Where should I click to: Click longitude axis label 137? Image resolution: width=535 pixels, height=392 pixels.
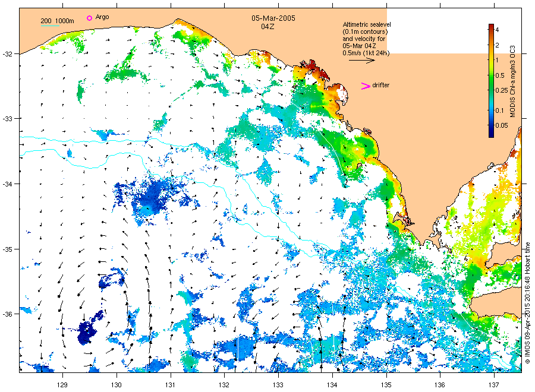point(494,385)
